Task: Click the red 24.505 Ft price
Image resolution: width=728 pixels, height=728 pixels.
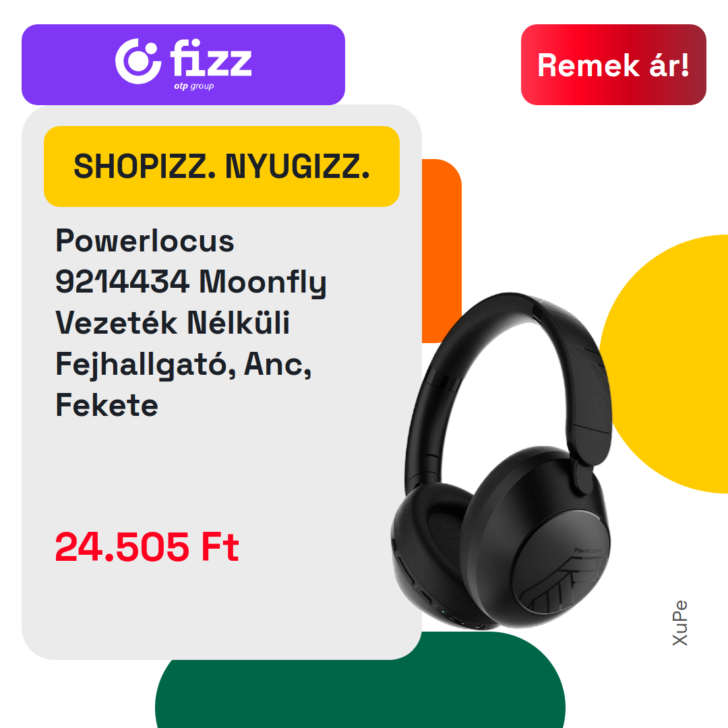Action: (x=147, y=547)
